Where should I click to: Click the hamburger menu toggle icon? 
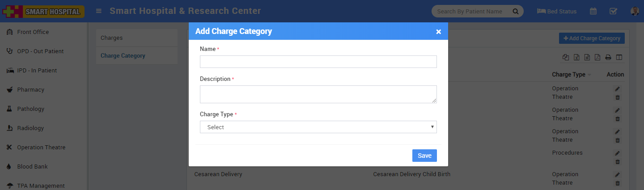[99, 11]
